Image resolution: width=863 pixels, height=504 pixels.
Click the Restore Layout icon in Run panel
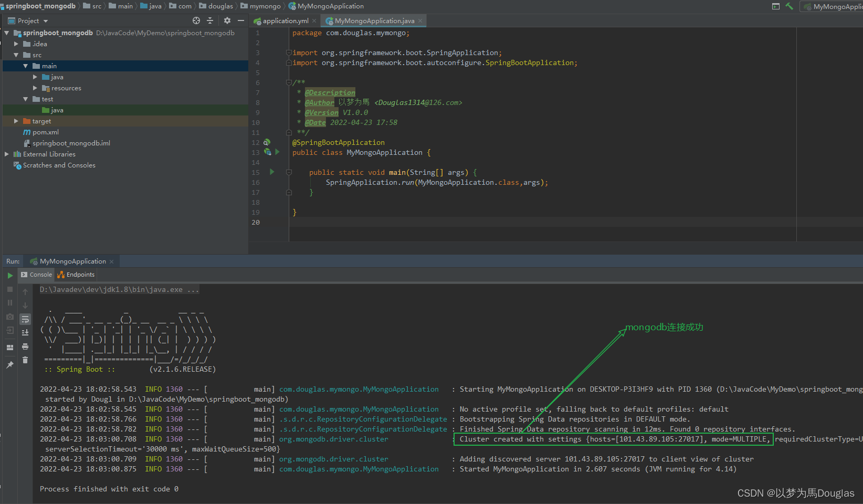coord(10,348)
